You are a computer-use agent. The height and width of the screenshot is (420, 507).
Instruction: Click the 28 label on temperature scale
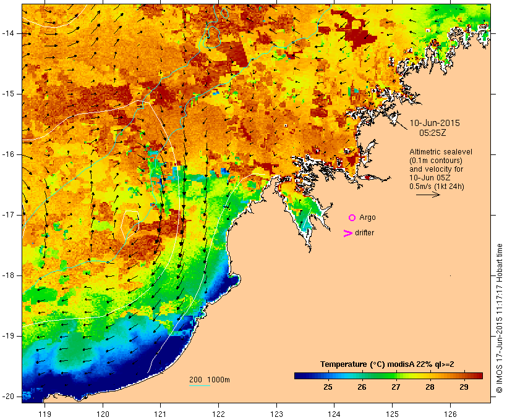point(430,387)
